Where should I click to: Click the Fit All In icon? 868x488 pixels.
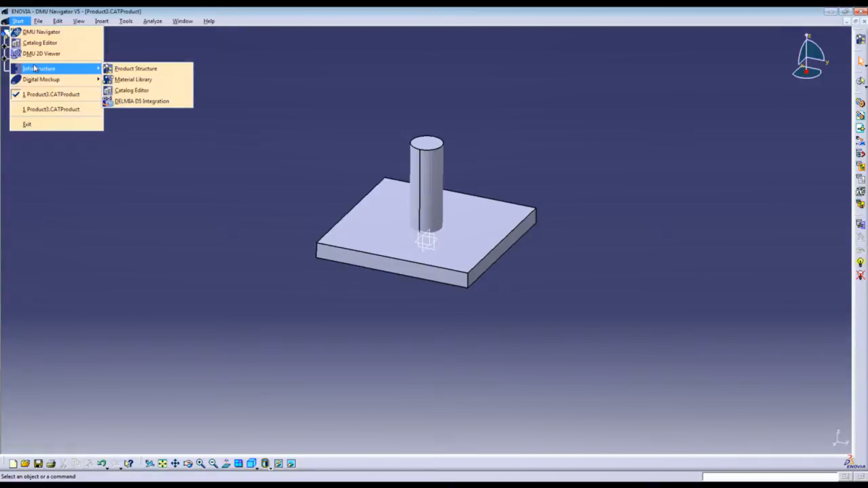163,463
